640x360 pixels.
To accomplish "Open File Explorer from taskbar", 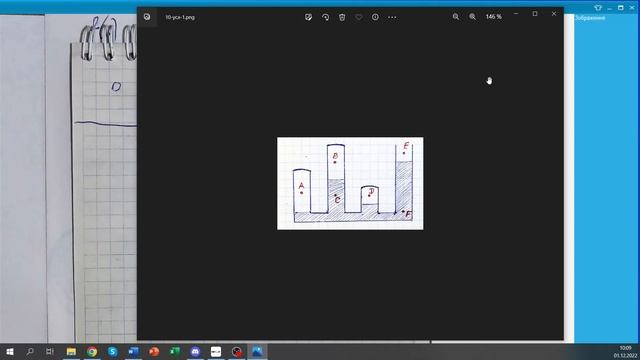I will [x=71, y=351].
